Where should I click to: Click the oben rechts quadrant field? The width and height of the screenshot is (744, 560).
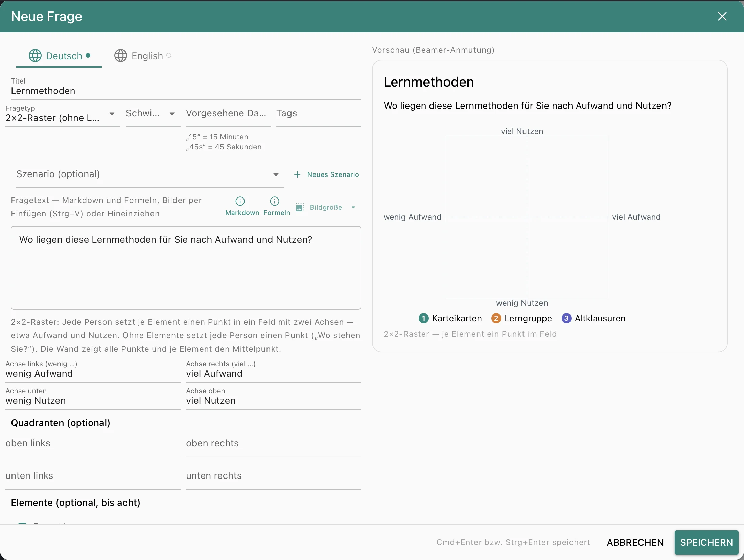click(x=274, y=445)
